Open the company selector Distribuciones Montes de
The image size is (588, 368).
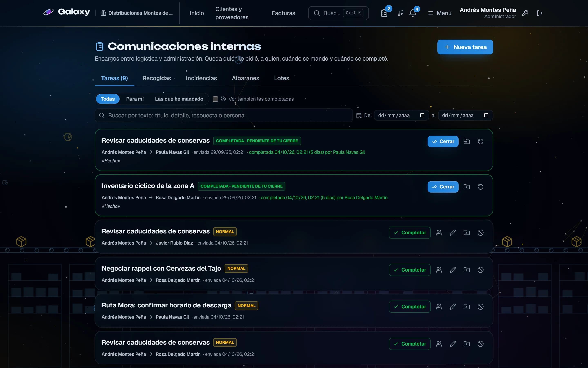tap(137, 13)
